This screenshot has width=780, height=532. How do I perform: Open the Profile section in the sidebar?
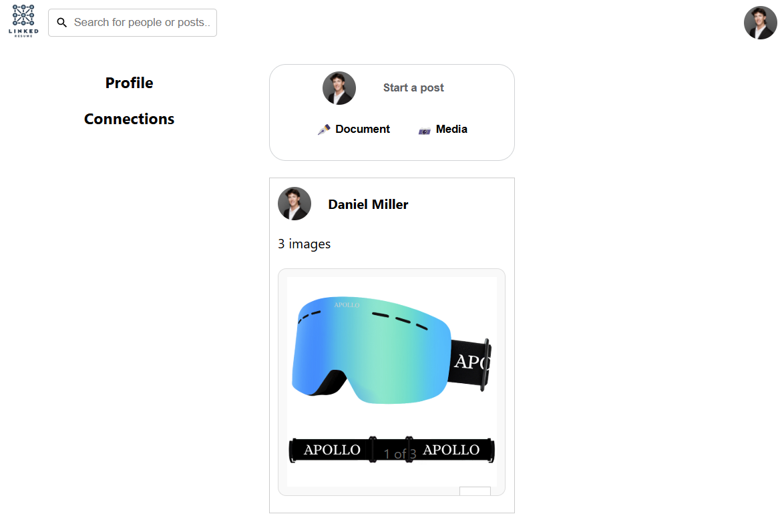[x=129, y=83]
